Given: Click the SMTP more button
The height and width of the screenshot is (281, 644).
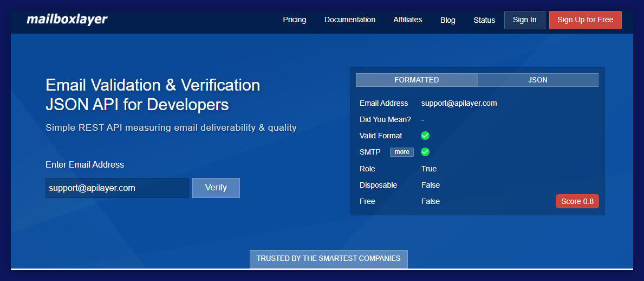Looking at the screenshot, I should point(402,152).
